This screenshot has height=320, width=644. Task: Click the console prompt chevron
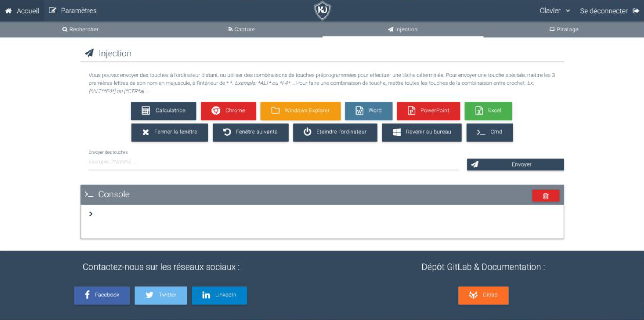[91, 214]
